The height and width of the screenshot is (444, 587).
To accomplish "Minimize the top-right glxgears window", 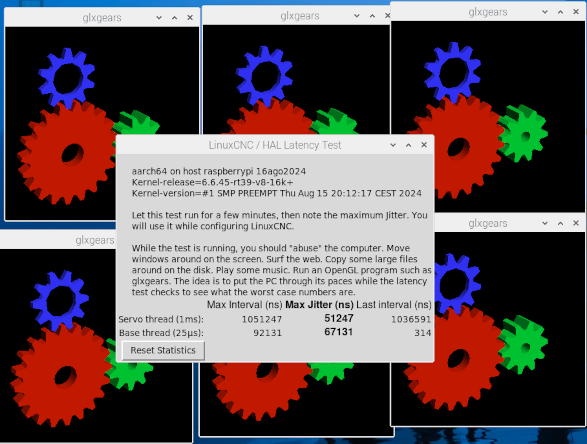I will [x=545, y=12].
